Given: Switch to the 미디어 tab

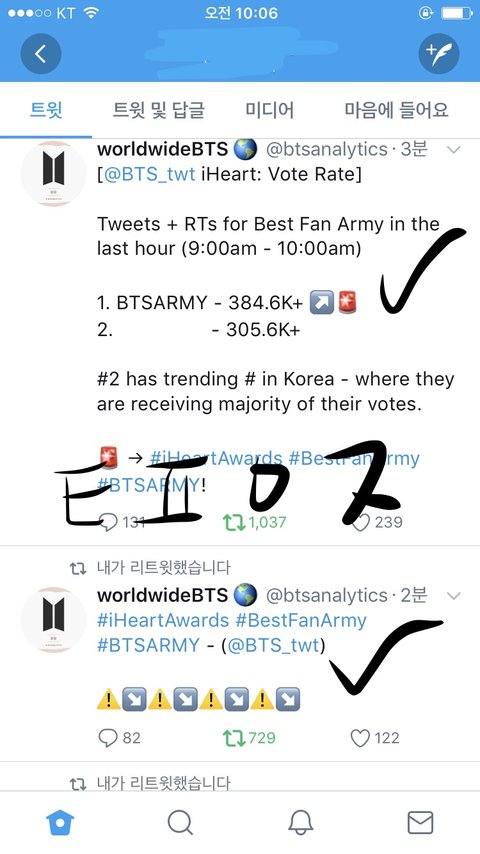Looking at the screenshot, I should [269, 110].
